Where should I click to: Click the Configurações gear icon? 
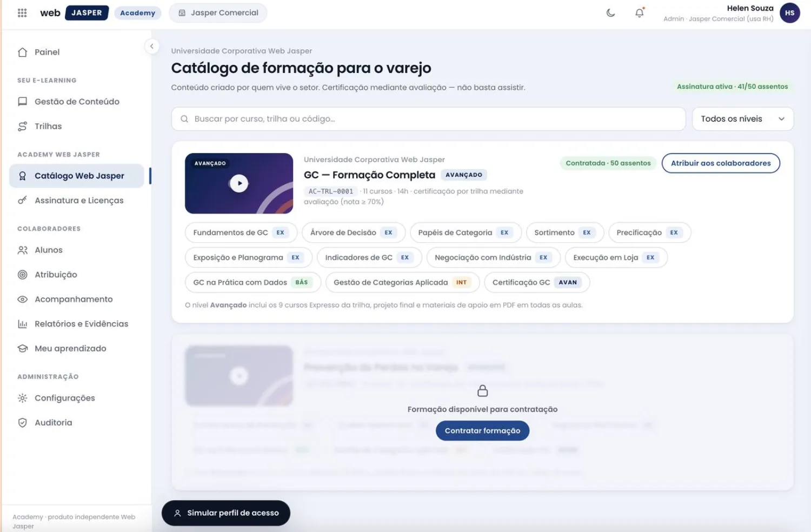[x=22, y=398]
